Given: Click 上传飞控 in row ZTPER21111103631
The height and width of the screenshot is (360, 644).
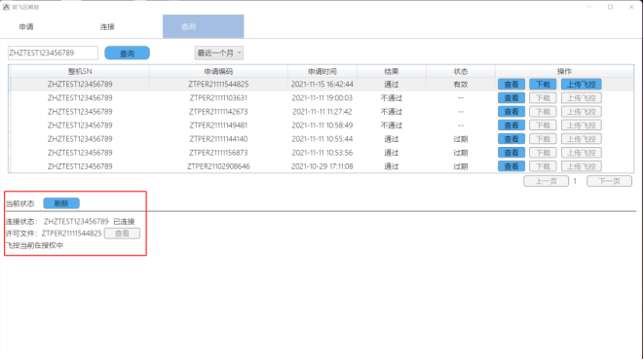Looking at the screenshot, I should point(582,98).
